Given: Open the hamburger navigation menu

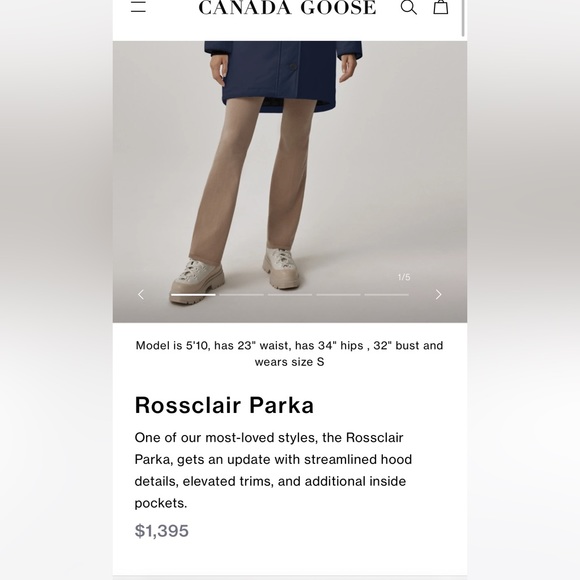Looking at the screenshot, I should click(x=138, y=6).
